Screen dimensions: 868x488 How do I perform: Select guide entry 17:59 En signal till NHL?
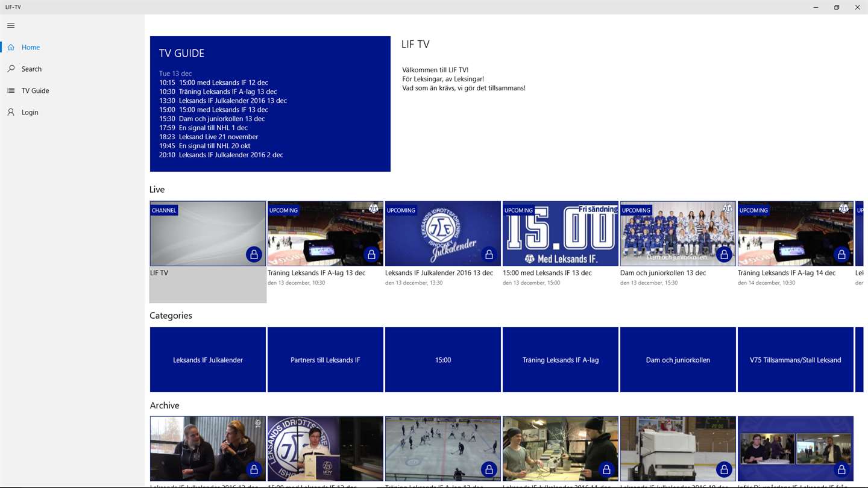pyautogui.click(x=203, y=128)
